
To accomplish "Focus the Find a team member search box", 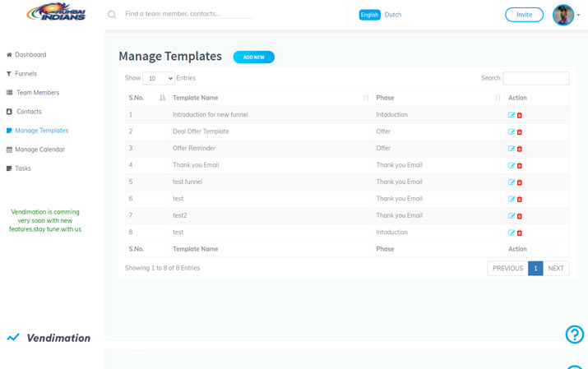I will (189, 14).
